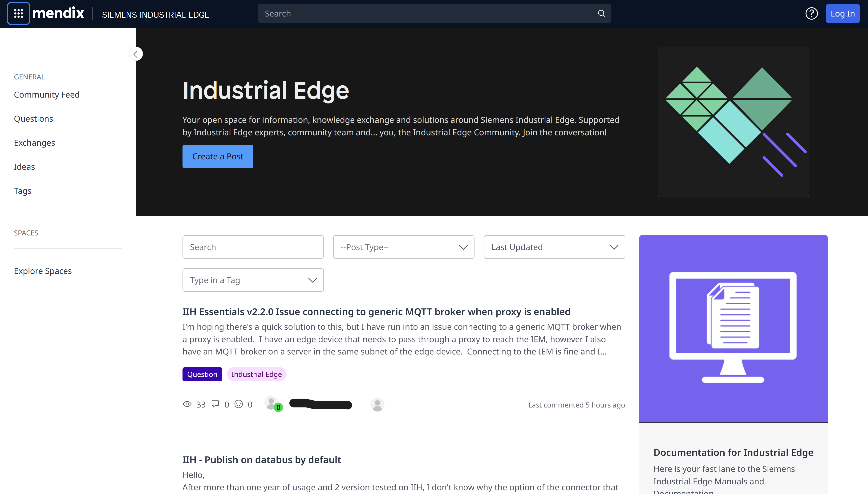Open the IIH Publish on databus post
Image resolution: width=868 pixels, height=494 pixels.
coord(261,459)
